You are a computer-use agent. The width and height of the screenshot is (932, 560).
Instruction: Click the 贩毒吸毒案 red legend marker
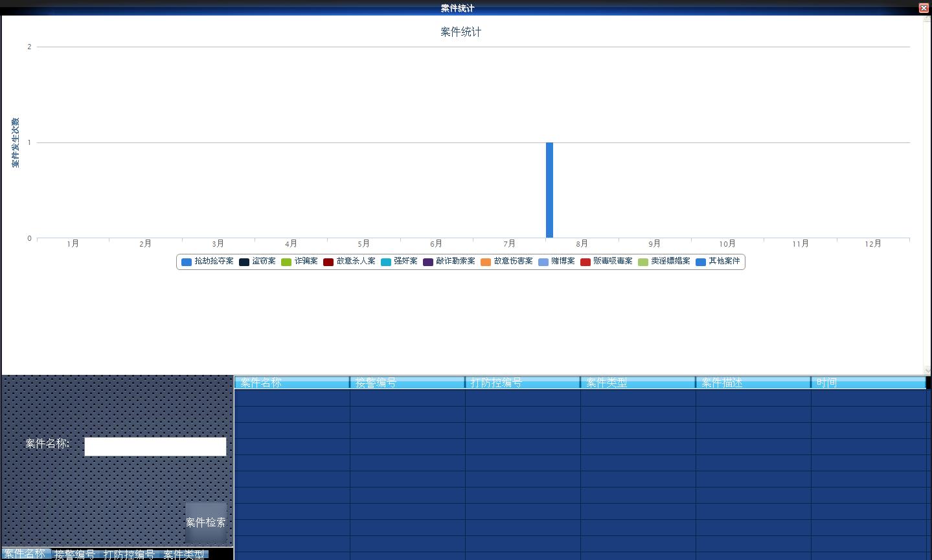pyautogui.click(x=585, y=262)
